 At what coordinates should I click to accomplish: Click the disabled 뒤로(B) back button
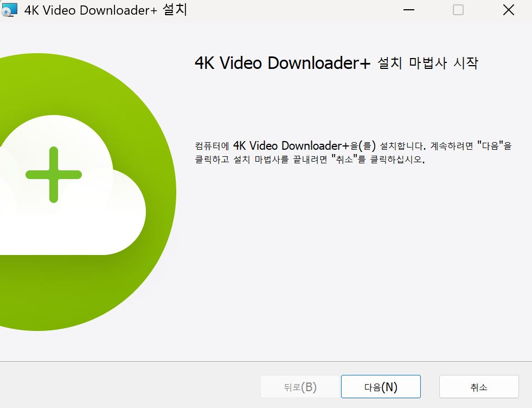coord(300,387)
